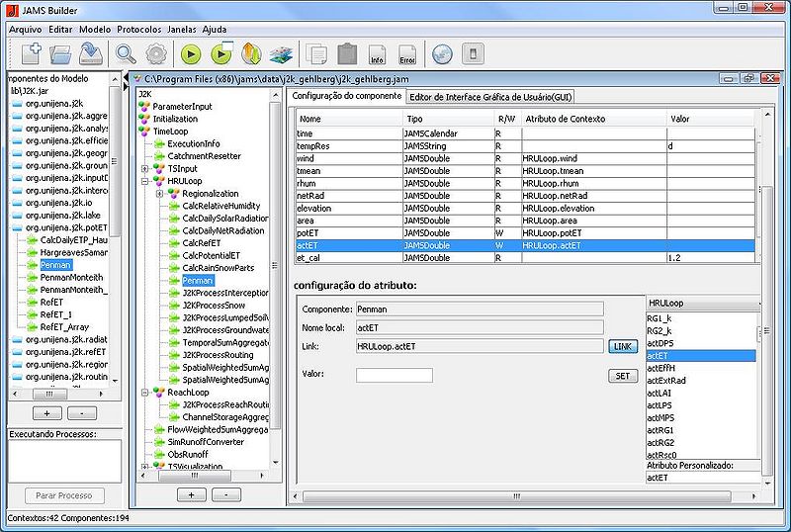
Task: Click the globe icon in toolbar
Action: point(442,53)
